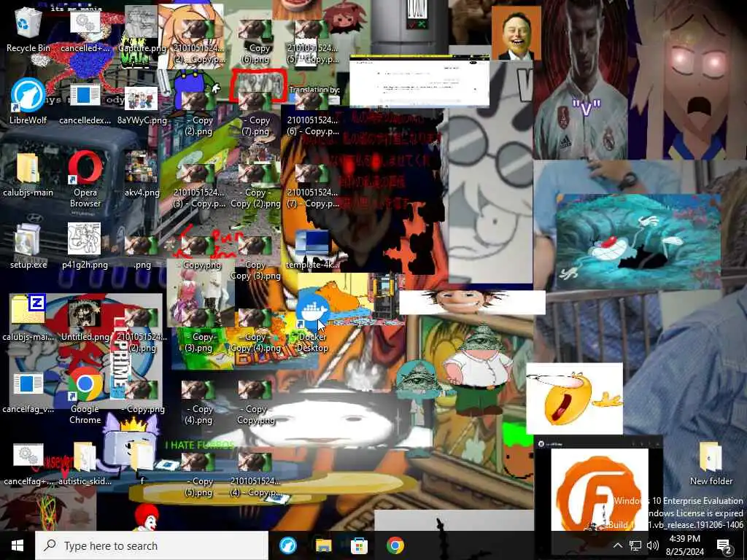
Task: Open the folder named f
Action: [142, 463]
